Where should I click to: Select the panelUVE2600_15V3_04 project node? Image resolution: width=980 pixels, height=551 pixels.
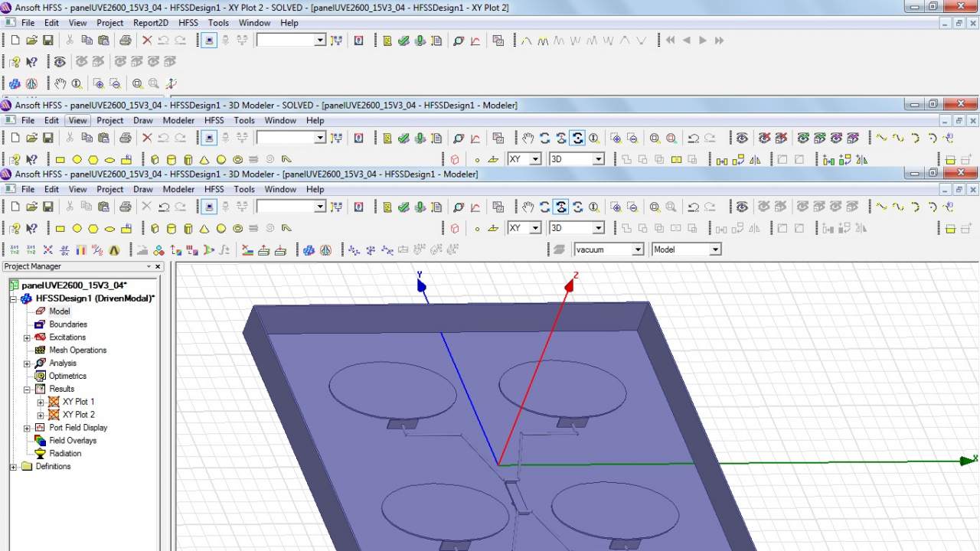74,285
